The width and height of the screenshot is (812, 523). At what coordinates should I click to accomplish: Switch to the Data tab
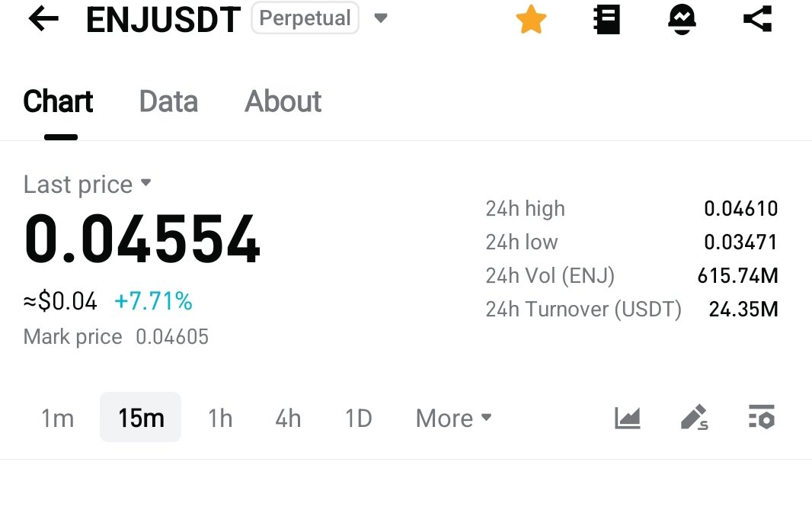pos(168,101)
